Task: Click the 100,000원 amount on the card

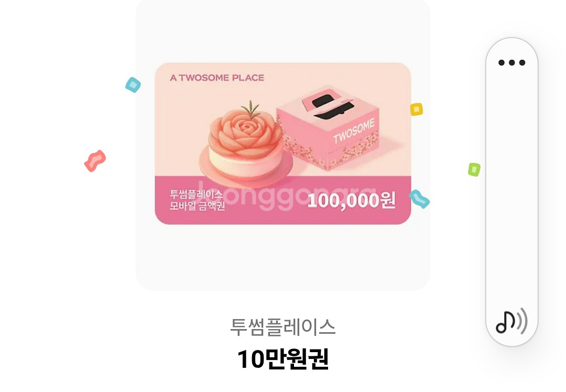Action: (351, 200)
